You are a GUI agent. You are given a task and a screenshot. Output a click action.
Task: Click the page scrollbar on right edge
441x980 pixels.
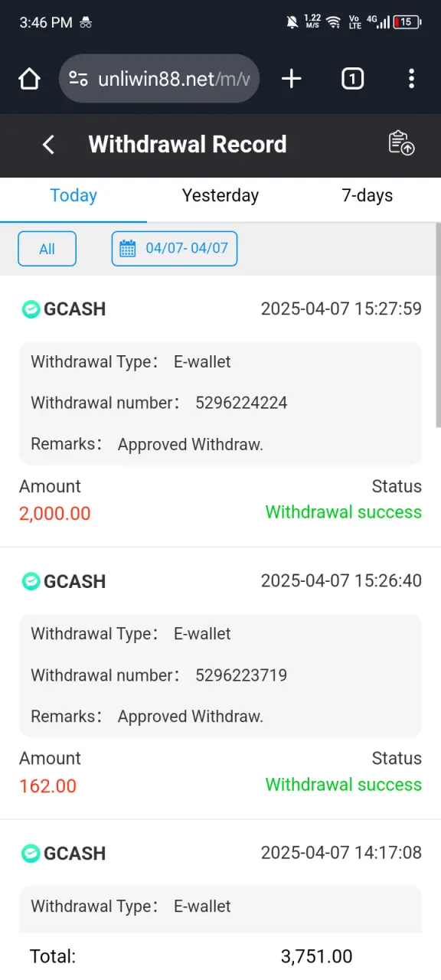438,325
